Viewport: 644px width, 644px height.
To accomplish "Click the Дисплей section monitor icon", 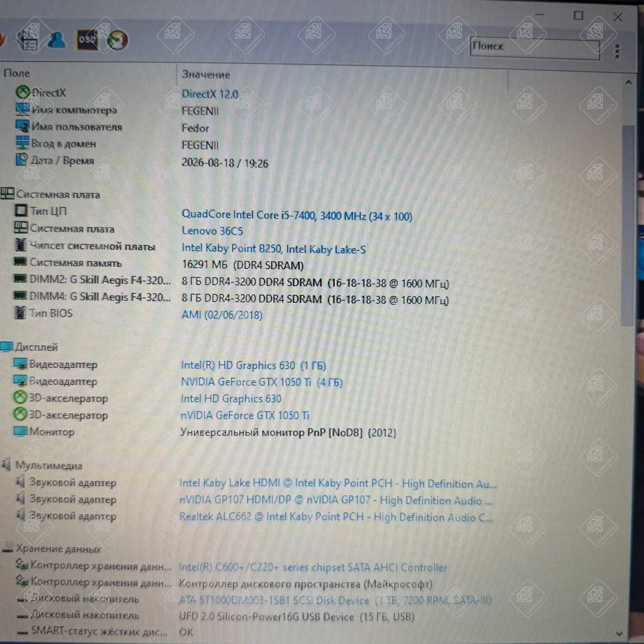I will pos(7,347).
